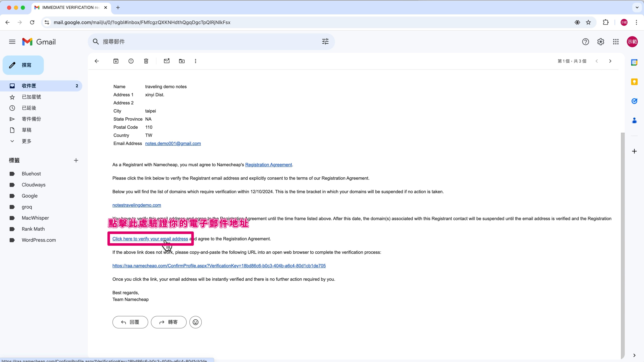Image resolution: width=644 pixels, height=362 pixels.
Task: Delete the email using the trash icon
Action: [146, 61]
